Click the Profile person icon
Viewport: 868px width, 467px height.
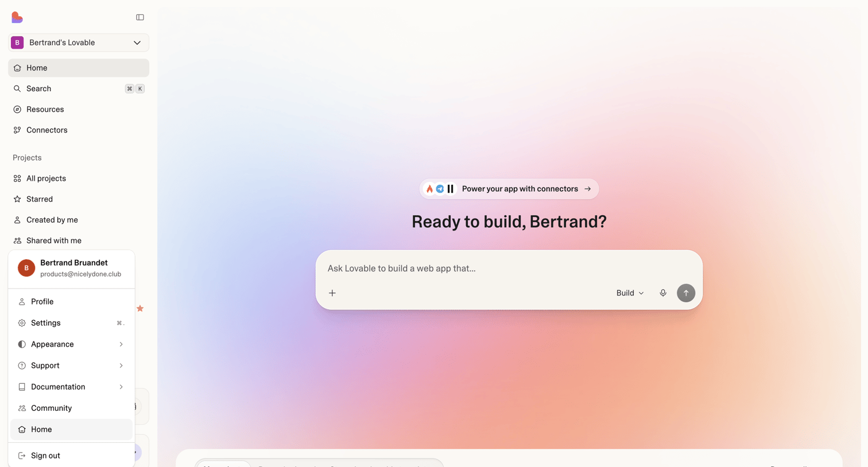click(22, 302)
